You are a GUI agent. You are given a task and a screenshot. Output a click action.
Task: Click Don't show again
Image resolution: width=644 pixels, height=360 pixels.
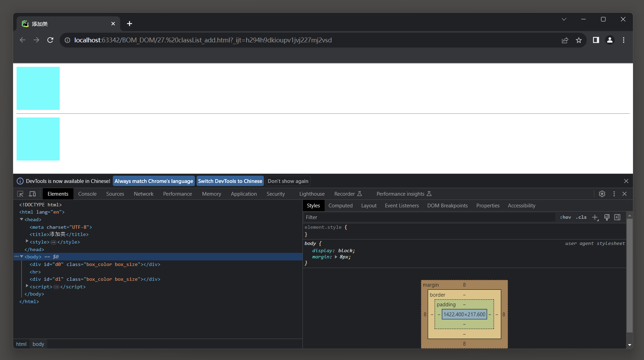[x=288, y=181]
